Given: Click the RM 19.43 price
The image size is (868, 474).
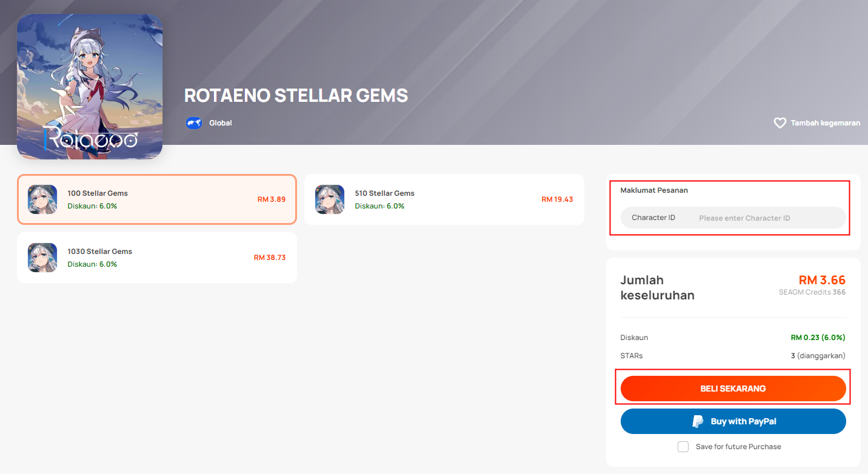Looking at the screenshot, I should point(557,199).
